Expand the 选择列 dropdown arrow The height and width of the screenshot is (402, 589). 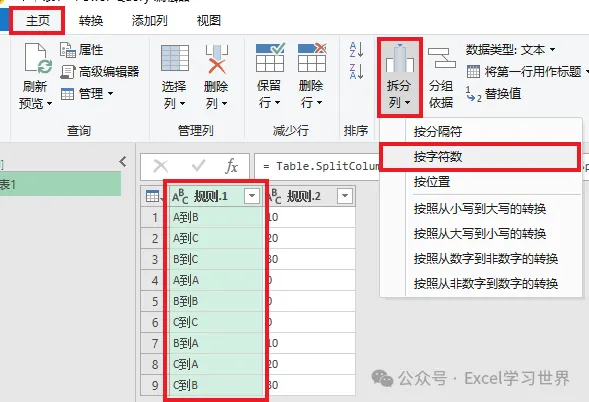[x=183, y=103]
